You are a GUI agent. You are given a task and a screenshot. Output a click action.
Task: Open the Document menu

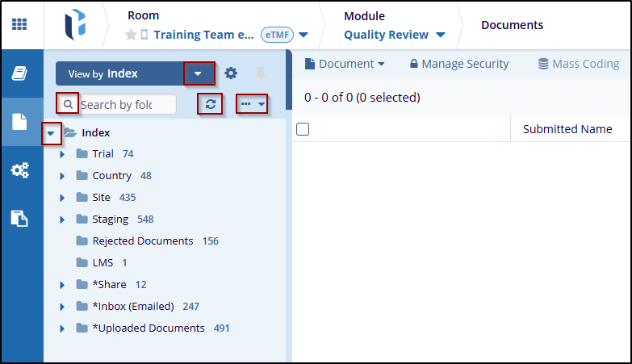click(x=345, y=64)
